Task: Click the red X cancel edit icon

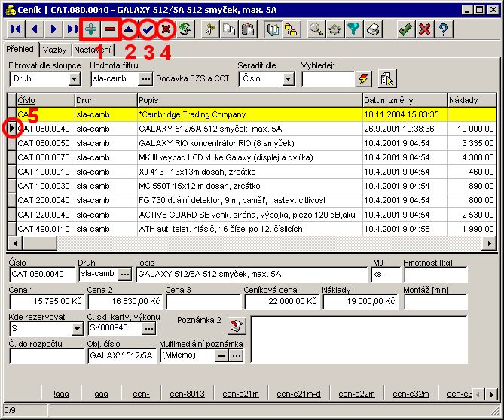Action: coord(166,29)
